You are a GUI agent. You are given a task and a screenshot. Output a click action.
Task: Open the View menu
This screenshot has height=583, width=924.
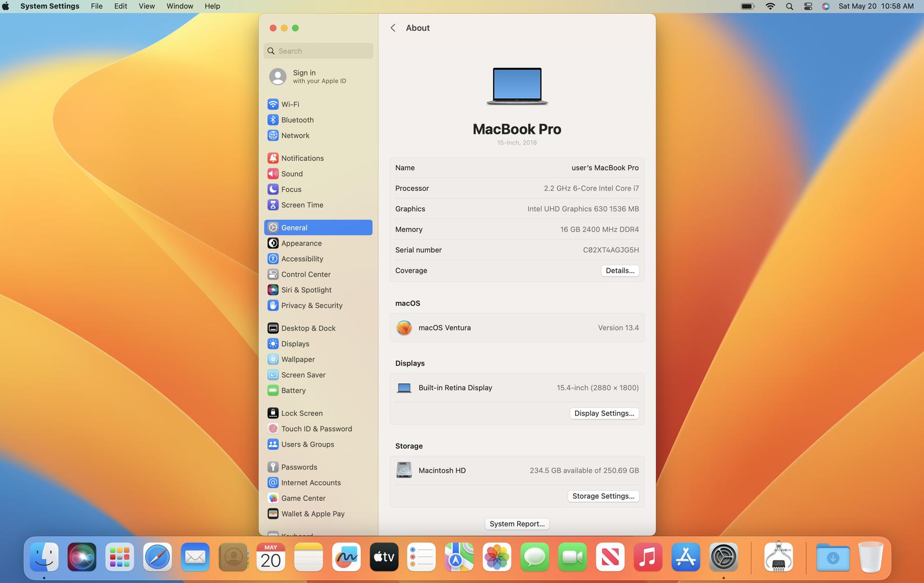coord(146,6)
